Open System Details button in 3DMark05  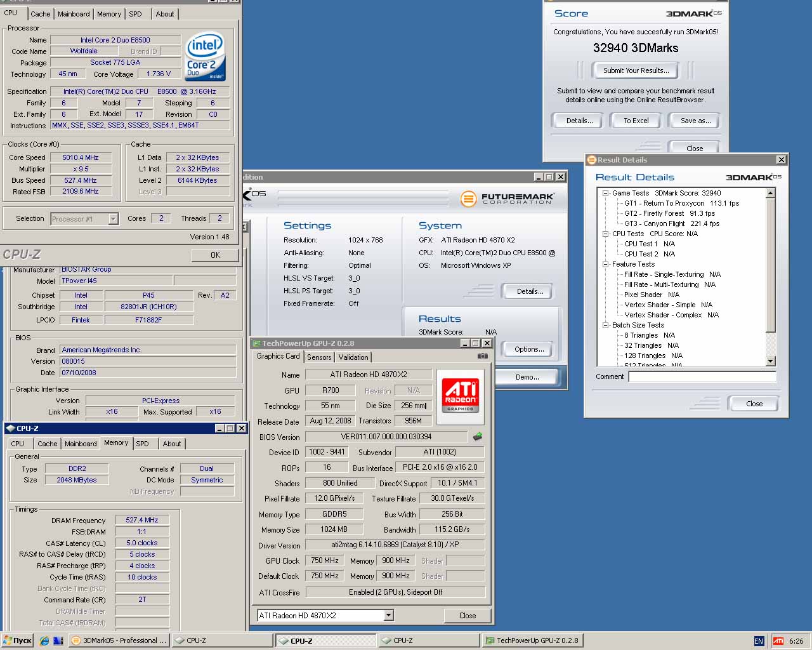click(530, 291)
